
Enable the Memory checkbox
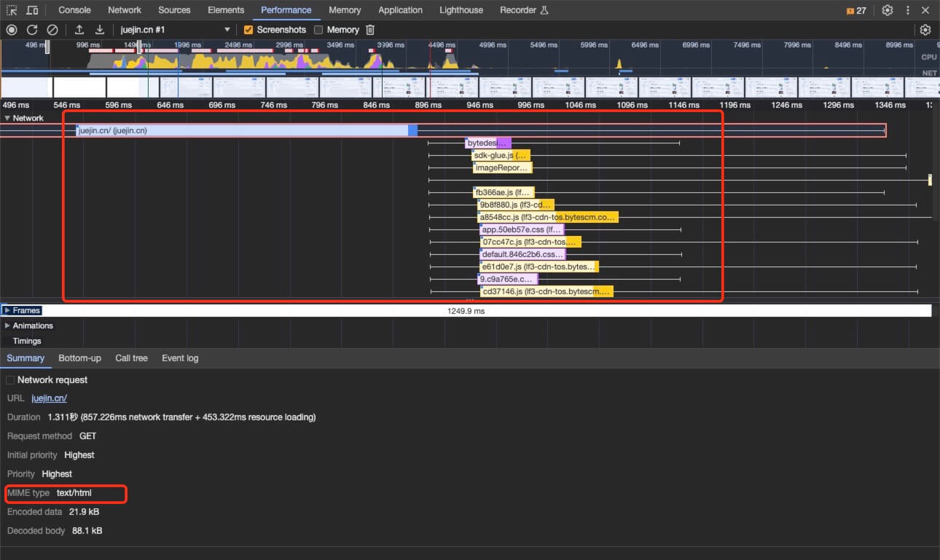[x=318, y=30]
